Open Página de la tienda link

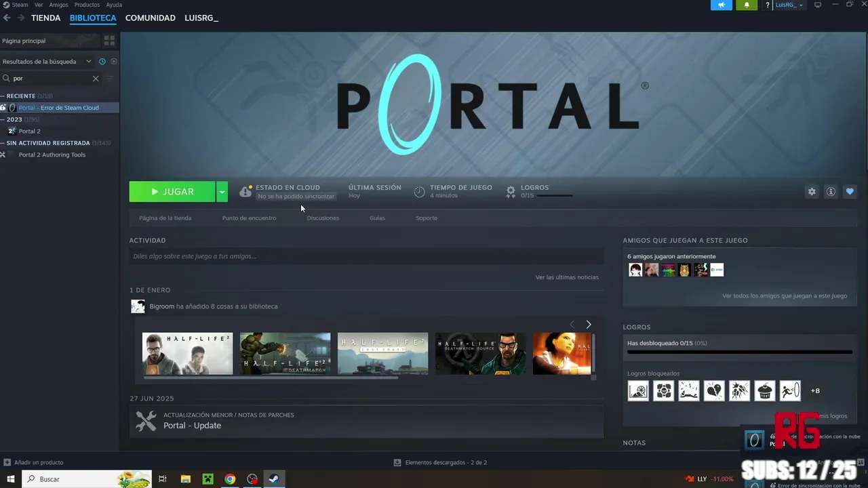(x=165, y=218)
